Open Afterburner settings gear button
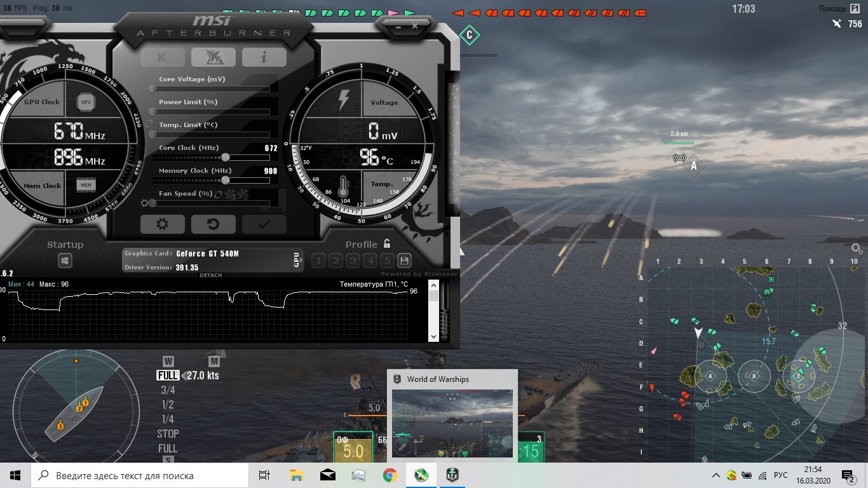The height and width of the screenshot is (488, 868). point(162,224)
